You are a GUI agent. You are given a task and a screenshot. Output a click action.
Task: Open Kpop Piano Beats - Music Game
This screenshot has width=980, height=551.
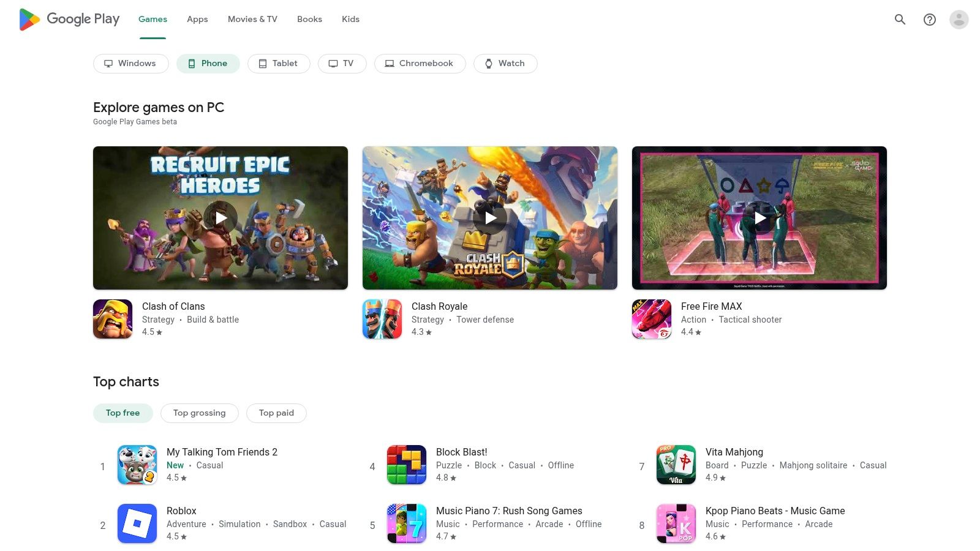(775, 511)
